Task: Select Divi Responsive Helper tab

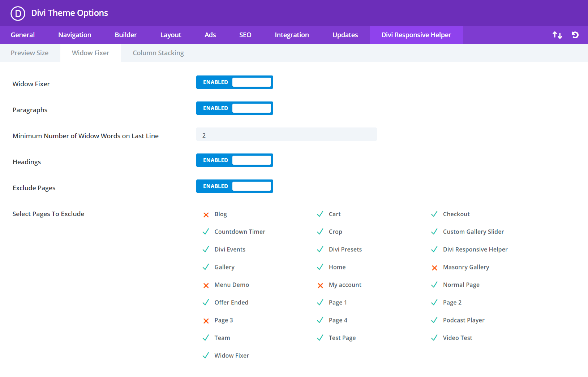Action: click(416, 35)
